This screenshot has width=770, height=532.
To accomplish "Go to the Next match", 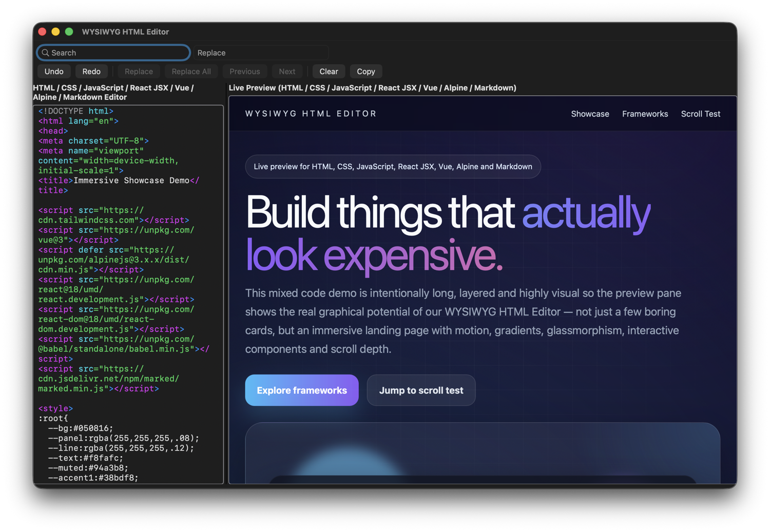I will pos(286,71).
